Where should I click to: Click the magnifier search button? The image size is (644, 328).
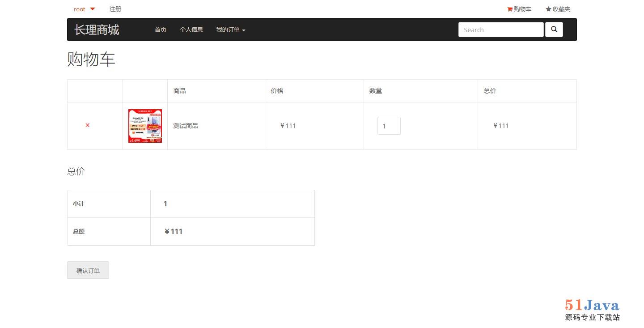click(554, 30)
